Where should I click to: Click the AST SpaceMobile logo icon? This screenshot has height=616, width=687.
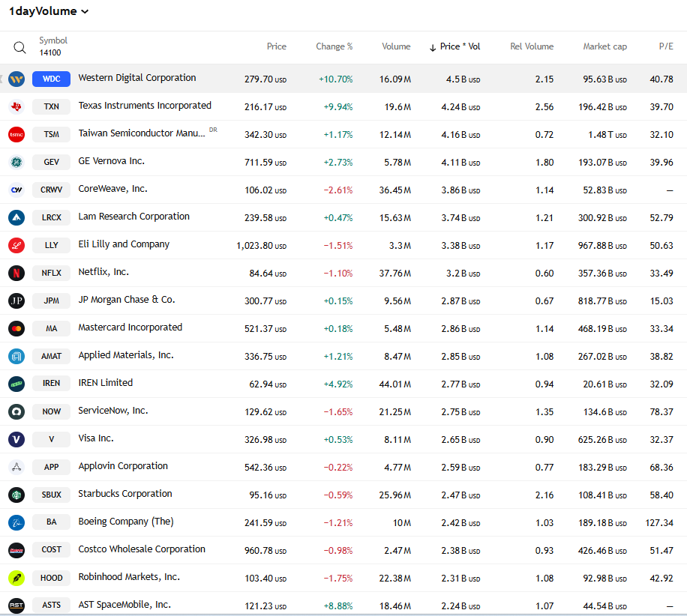(16, 606)
